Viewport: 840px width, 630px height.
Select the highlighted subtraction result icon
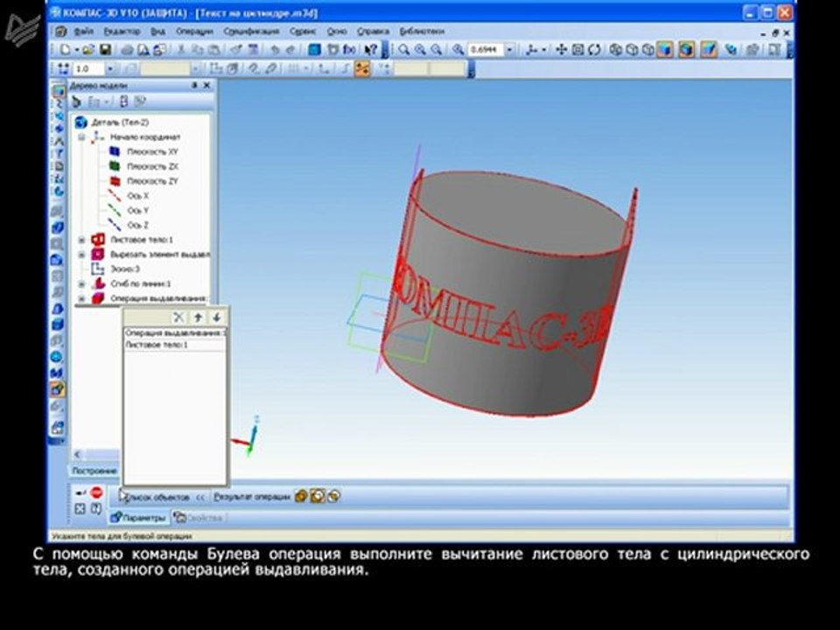pyautogui.click(x=317, y=497)
